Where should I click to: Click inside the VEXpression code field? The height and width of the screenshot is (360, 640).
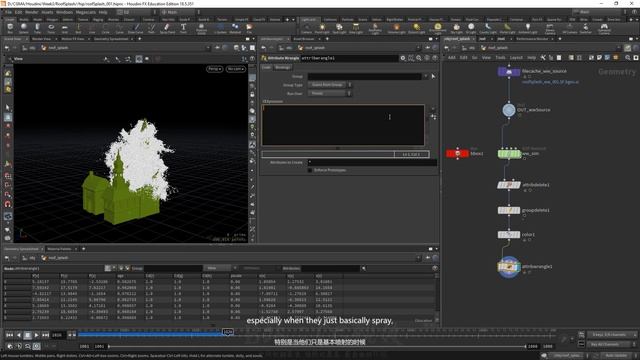[343, 125]
